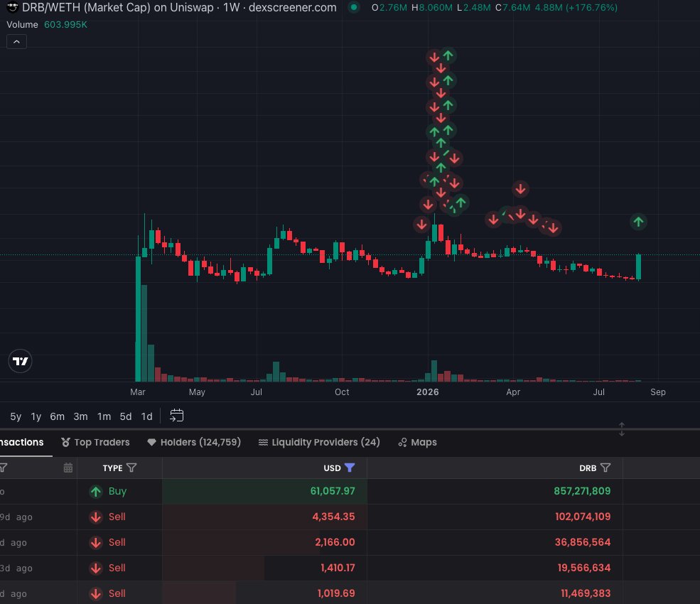
Task: Click the USD value 4,354.35
Action: (333, 517)
